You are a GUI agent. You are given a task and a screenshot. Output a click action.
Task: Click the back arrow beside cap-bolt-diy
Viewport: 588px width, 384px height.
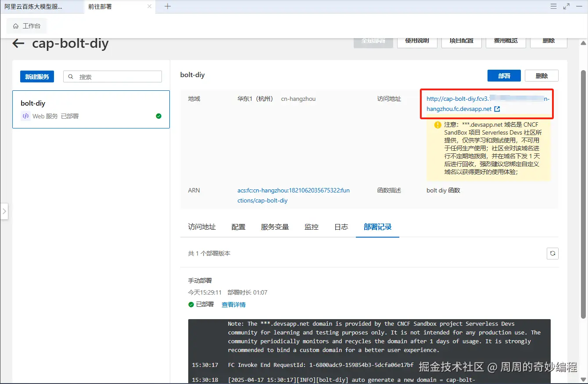18,43
